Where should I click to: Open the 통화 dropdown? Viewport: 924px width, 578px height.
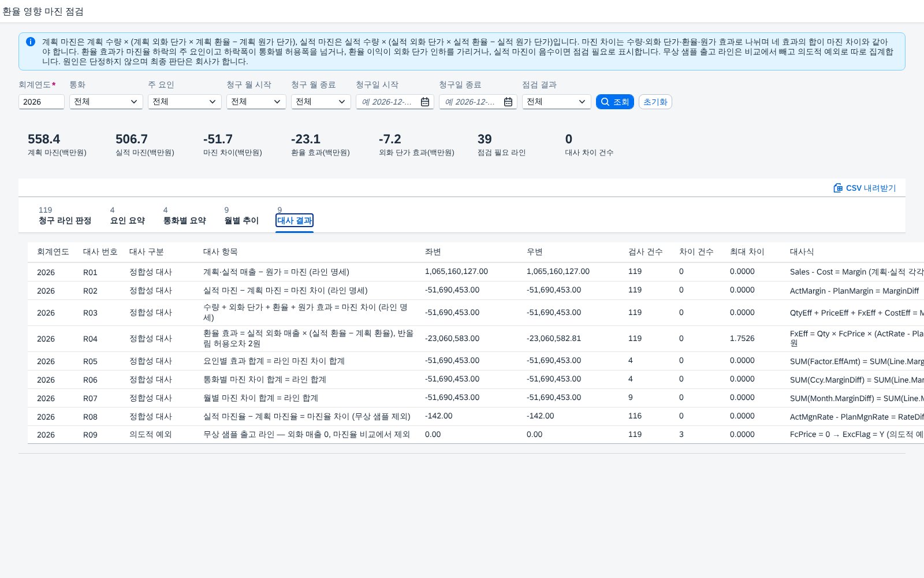point(106,102)
